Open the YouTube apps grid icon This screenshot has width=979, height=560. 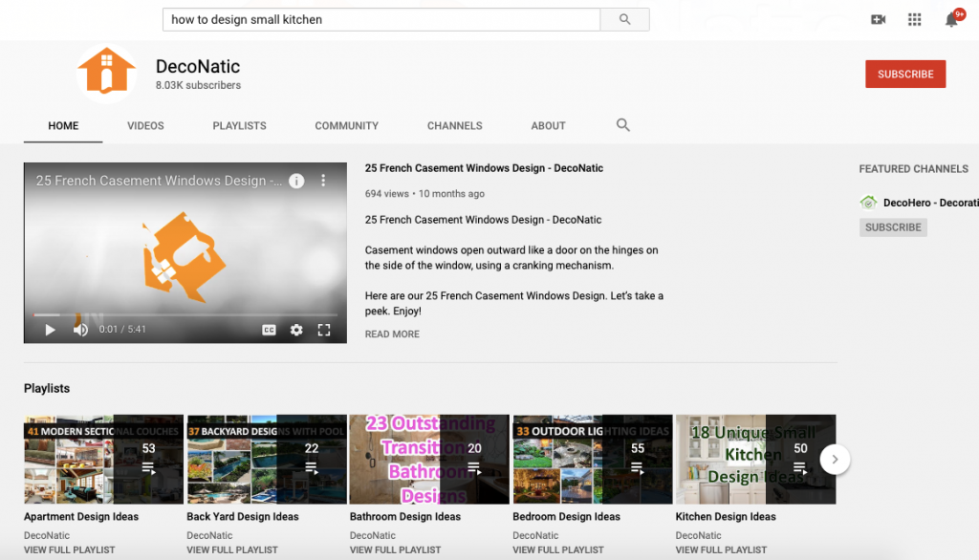pos(914,19)
